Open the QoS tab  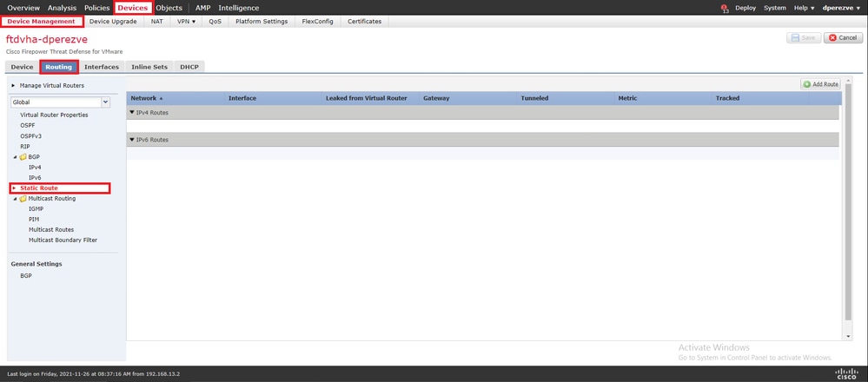point(215,22)
